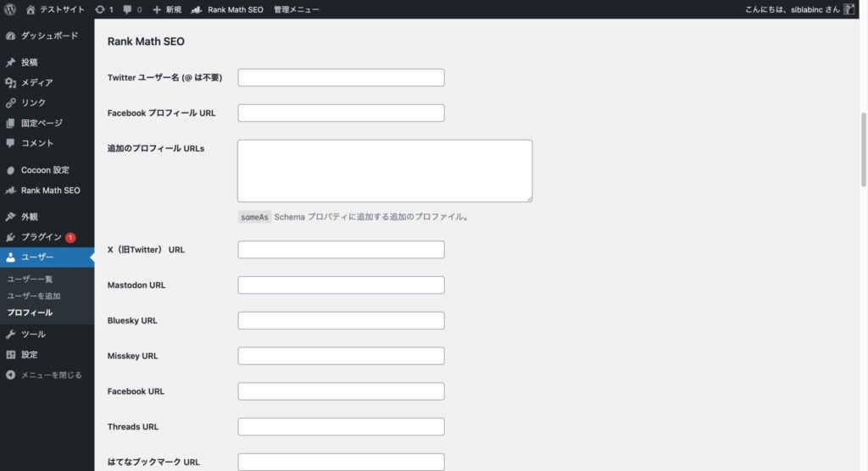The height and width of the screenshot is (471, 868).
Task: Open the メディア sidebar menu
Action: click(37, 82)
